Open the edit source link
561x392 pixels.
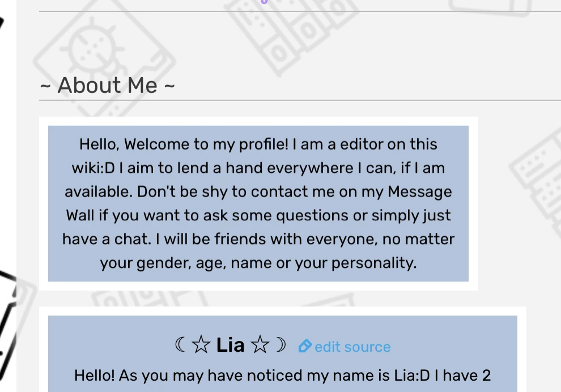pyautogui.click(x=352, y=347)
